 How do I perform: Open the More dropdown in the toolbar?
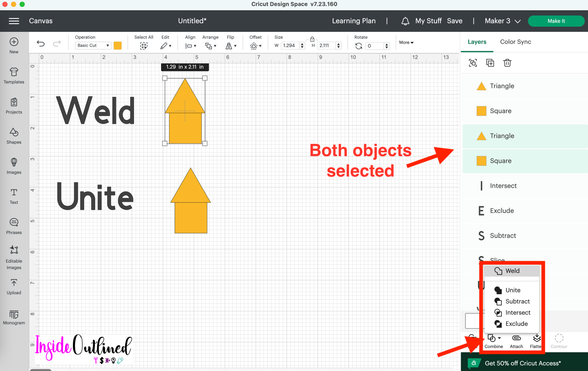406,42
